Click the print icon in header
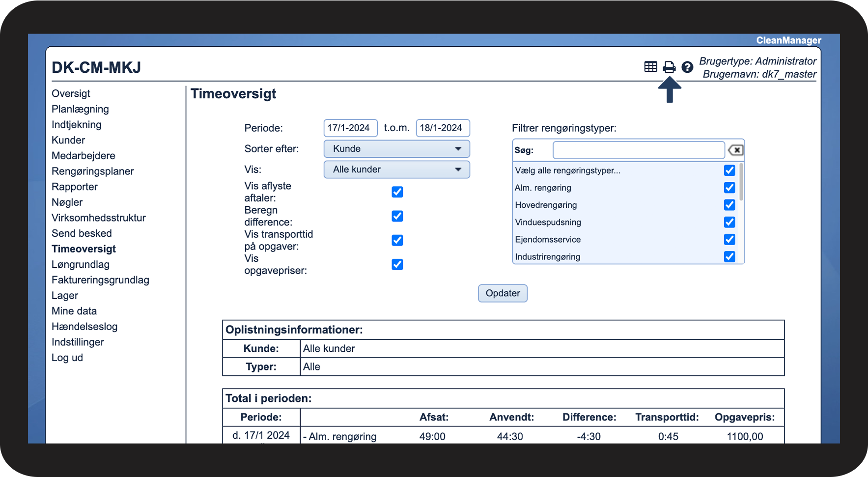The image size is (868, 477). (669, 67)
